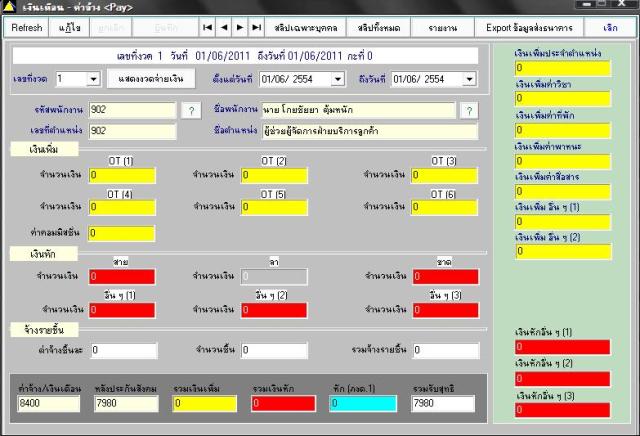Click the cyan หัก (ภงด.1) tax field
640x436 pixels.
[x=363, y=403]
